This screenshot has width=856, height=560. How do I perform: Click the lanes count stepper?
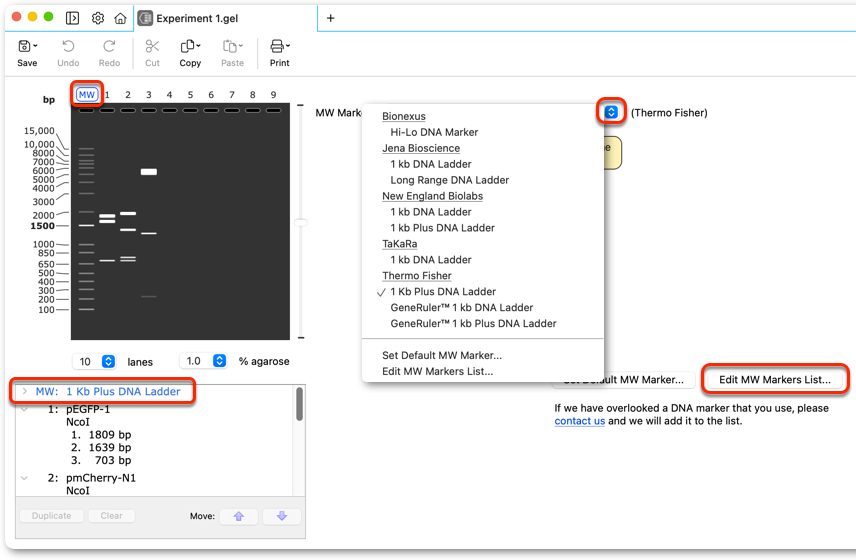(x=109, y=361)
